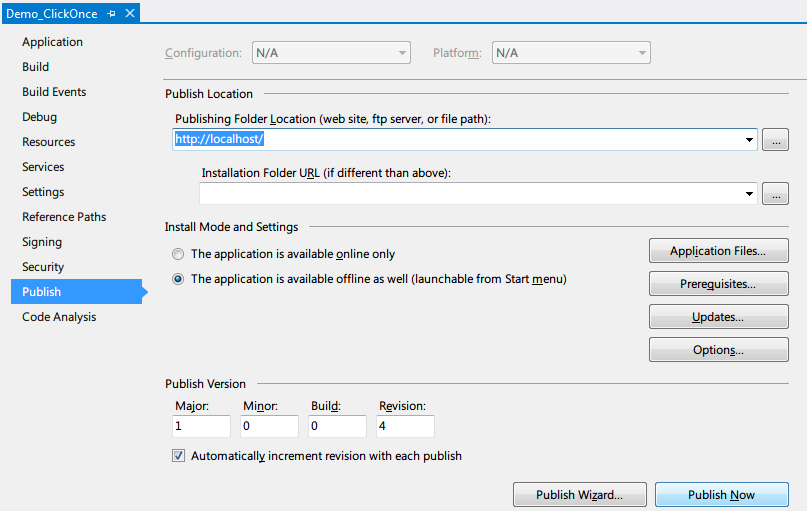Pin the Demo_ClickOnce document tab
The width and height of the screenshot is (807, 511).
coord(111,14)
